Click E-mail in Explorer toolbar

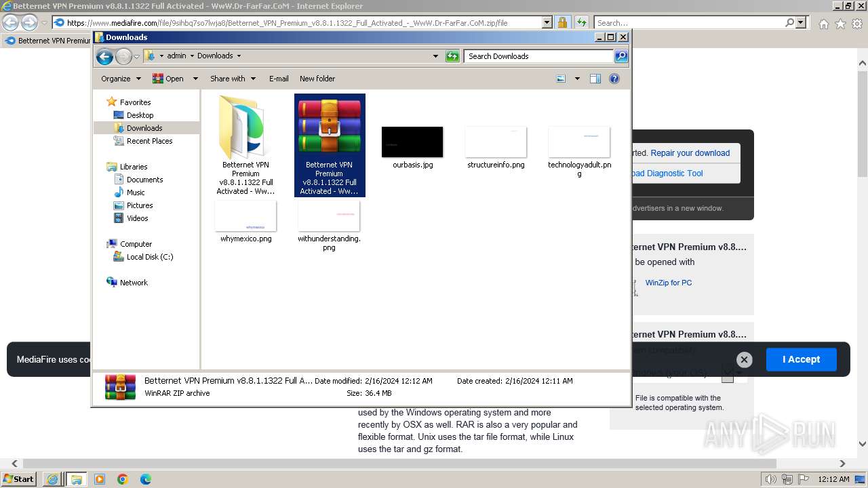279,79
